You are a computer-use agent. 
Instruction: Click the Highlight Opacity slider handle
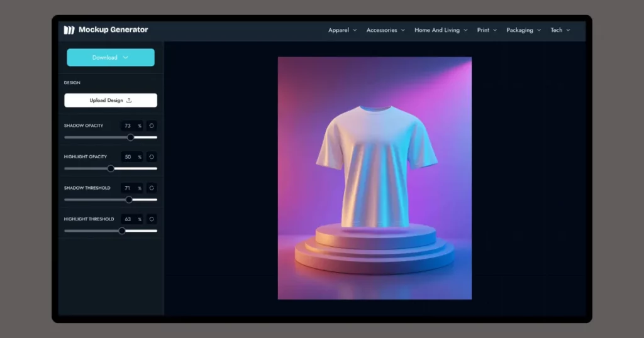pos(111,168)
